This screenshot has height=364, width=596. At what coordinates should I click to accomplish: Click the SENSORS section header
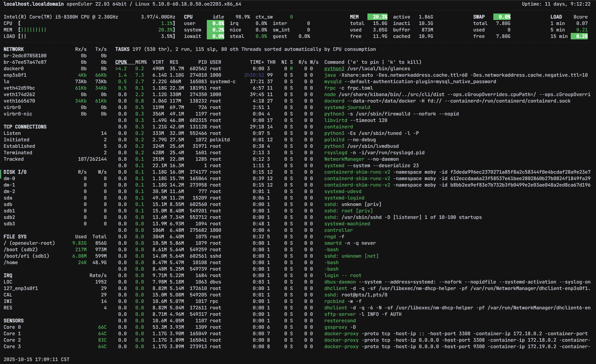click(x=14, y=321)
